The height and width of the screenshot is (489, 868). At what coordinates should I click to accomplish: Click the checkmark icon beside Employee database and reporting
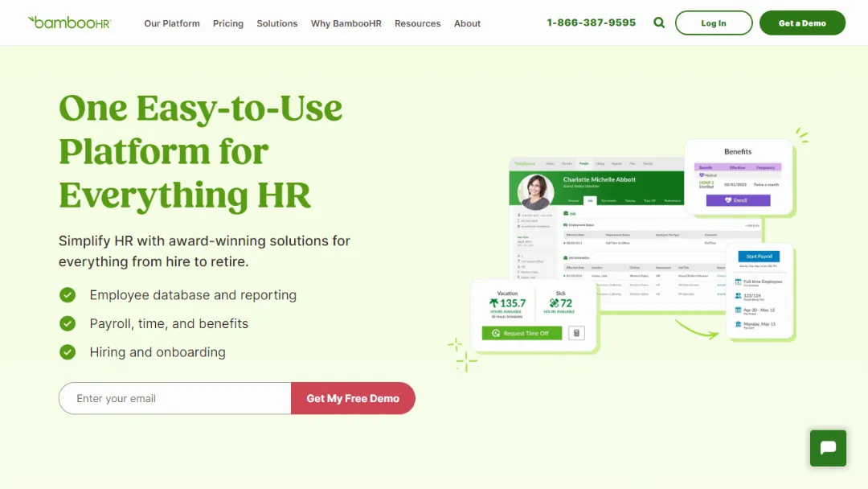68,294
